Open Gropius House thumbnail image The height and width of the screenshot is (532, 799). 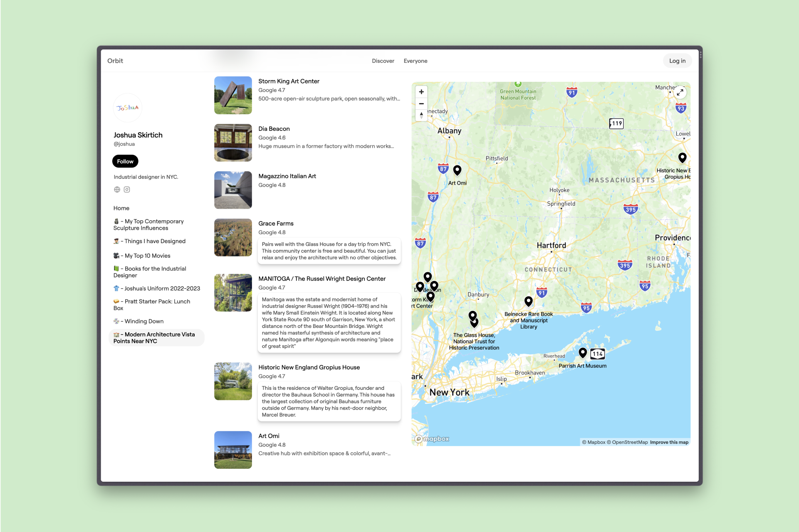pyautogui.click(x=233, y=381)
